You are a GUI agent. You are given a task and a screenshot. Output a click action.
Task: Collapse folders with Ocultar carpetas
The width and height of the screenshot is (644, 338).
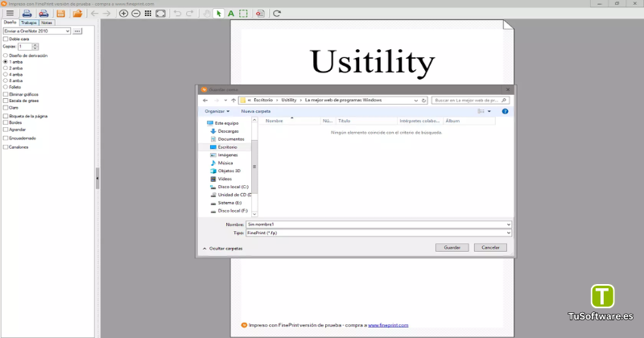(x=222, y=249)
